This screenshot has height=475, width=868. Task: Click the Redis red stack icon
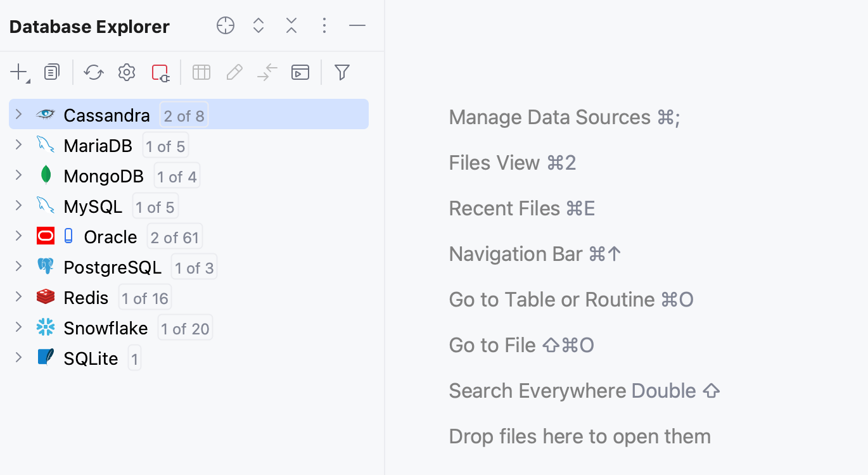[46, 296]
